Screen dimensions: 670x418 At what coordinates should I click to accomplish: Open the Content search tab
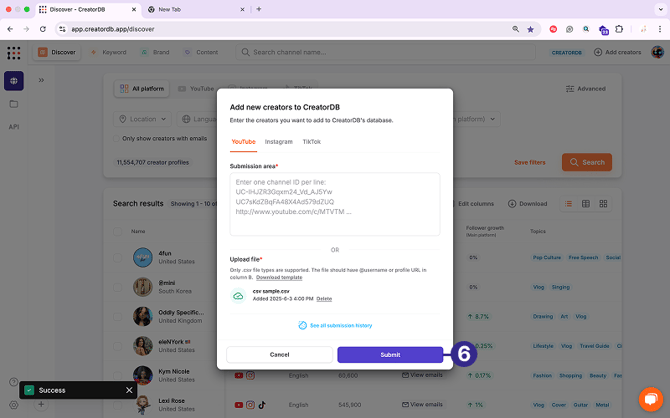click(x=201, y=52)
